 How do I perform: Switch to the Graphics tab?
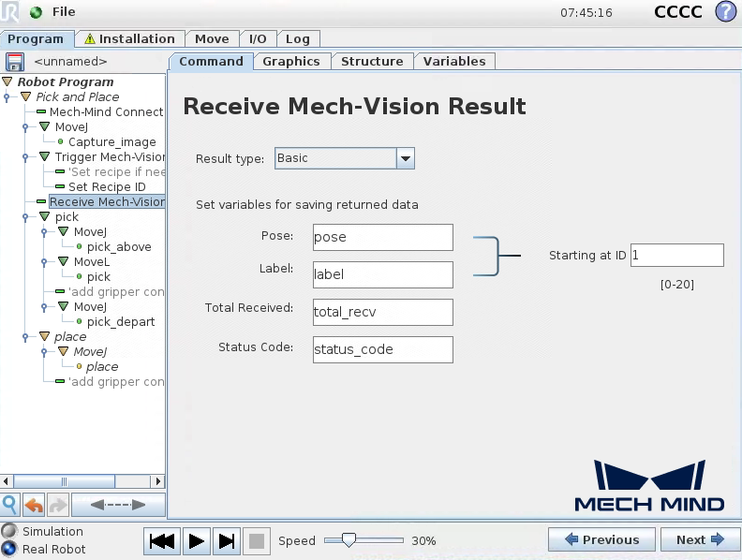click(291, 62)
